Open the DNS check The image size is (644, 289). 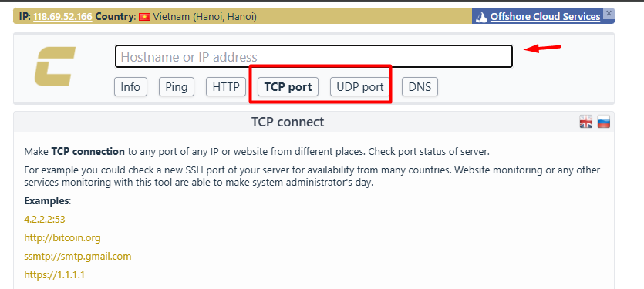(x=420, y=87)
